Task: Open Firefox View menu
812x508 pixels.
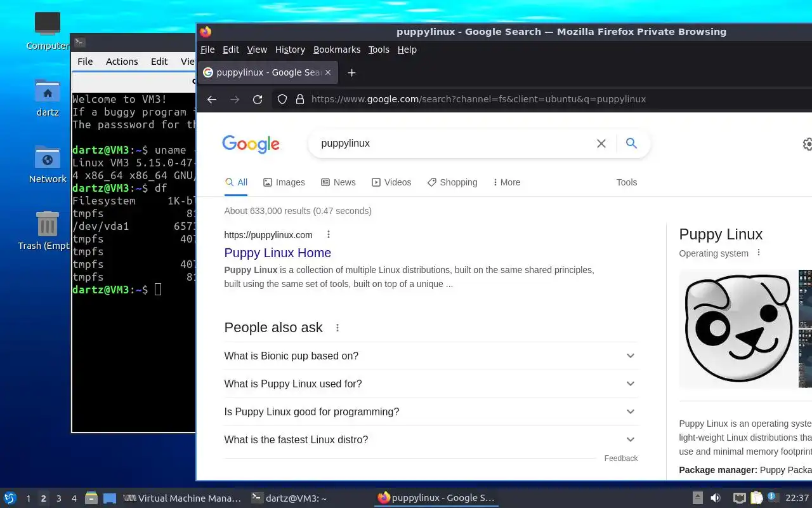Action: [257, 50]
